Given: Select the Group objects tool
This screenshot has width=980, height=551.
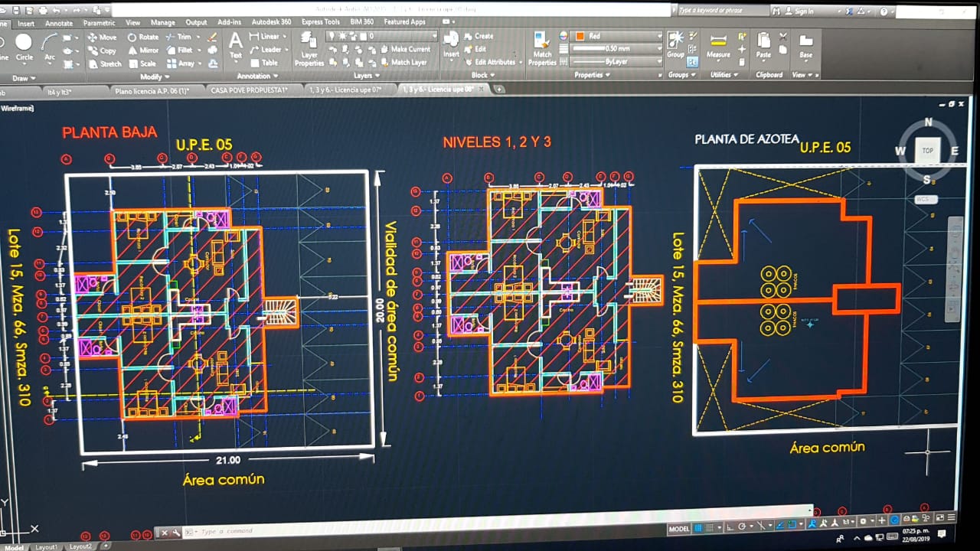Looking at the screenshot, I should 675,44.
